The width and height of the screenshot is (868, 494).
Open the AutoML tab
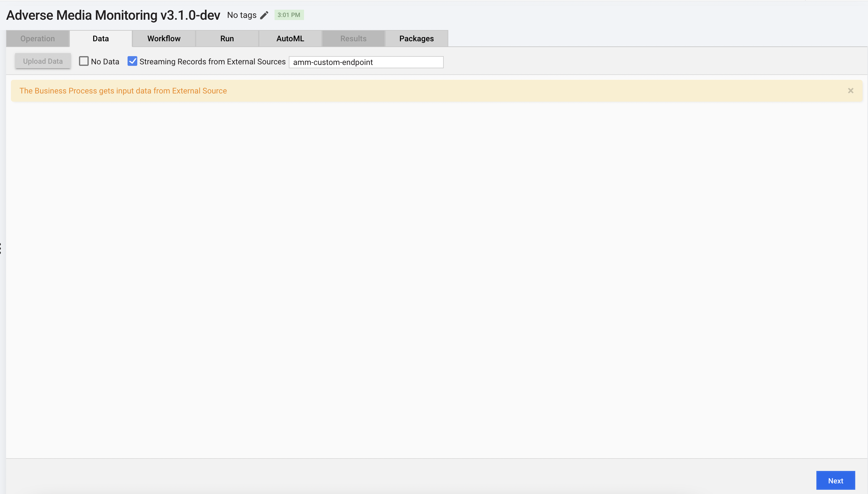click(290, 39)
